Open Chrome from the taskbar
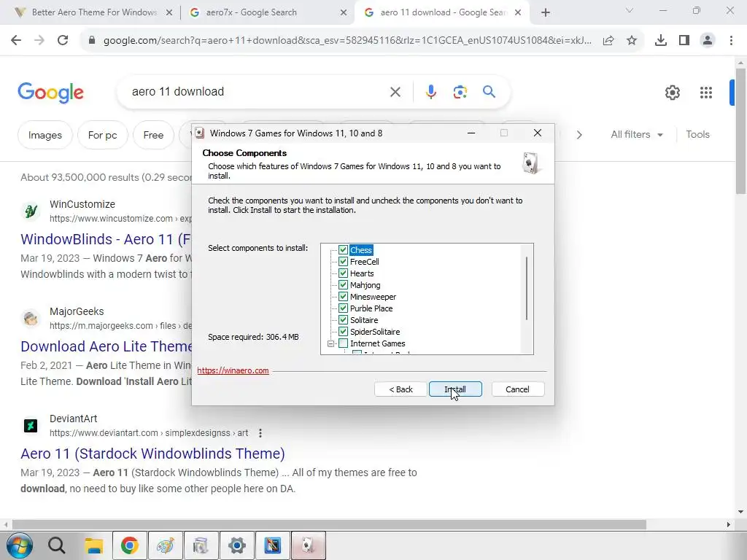The height and width of the screenshot is (560, 747). click(129, 545)
